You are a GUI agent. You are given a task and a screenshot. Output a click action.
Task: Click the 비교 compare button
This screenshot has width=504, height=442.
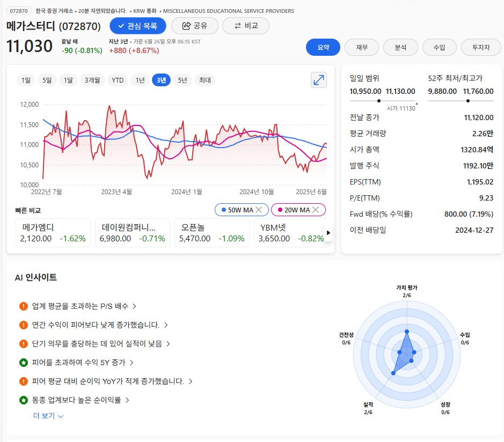[x=246, y=26]
